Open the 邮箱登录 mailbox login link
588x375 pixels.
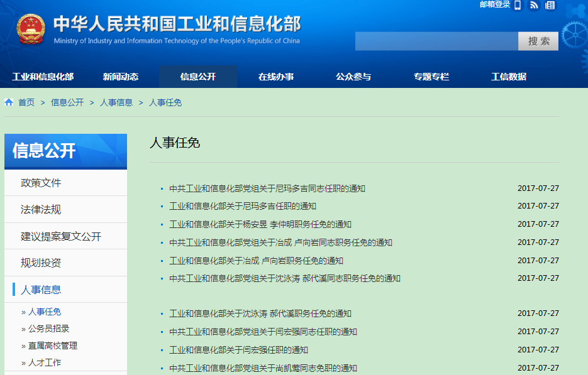point(495,4)
